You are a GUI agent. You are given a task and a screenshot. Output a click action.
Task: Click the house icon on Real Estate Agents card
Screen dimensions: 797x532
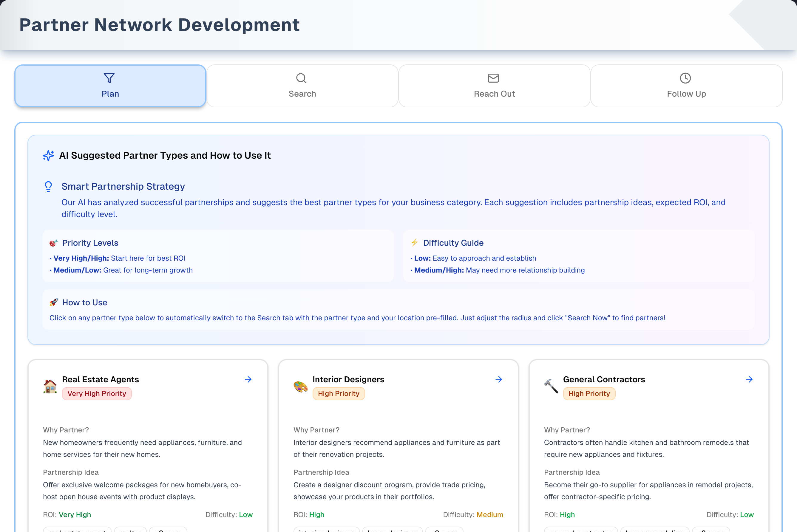tap(50, 386)
